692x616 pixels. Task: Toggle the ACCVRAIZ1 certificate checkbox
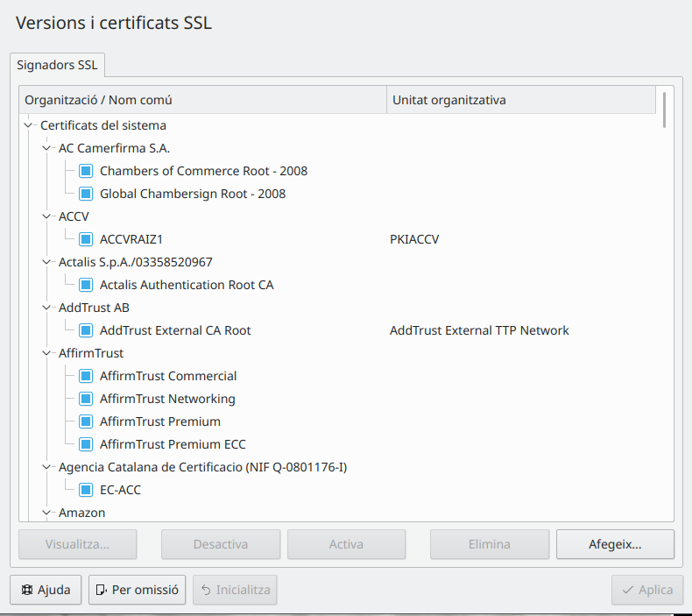(x=86, y=239)
